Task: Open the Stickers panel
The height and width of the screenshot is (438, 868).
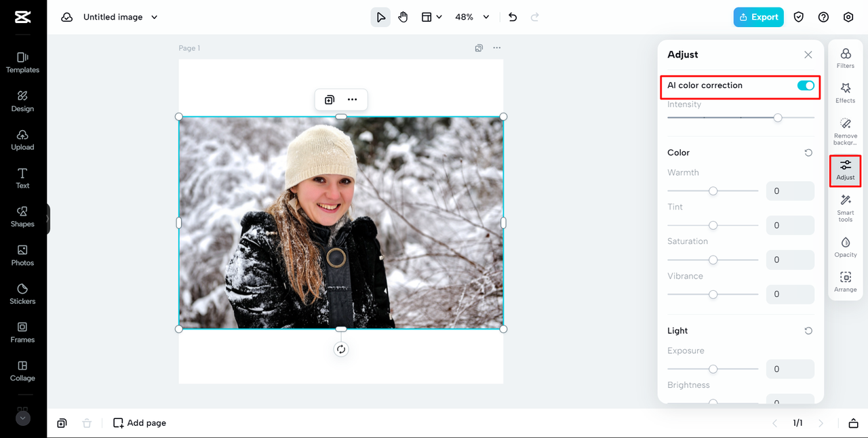Action: pos(22,294)
